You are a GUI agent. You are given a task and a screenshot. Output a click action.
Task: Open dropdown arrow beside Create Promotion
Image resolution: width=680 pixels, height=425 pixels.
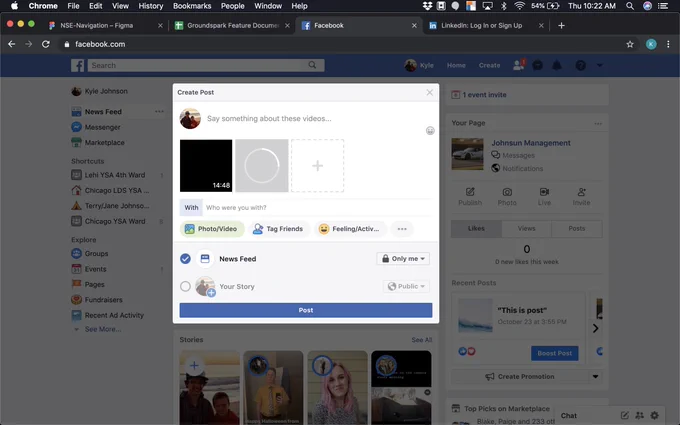595,376
